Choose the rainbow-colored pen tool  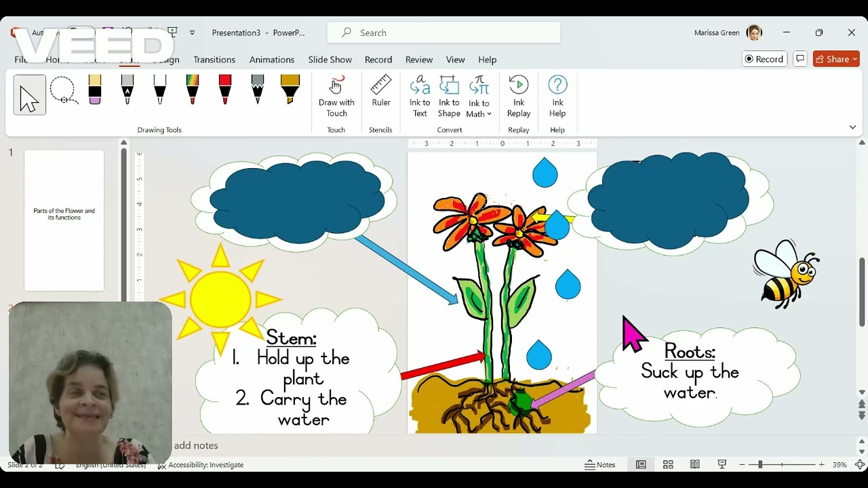click(193, 89)
